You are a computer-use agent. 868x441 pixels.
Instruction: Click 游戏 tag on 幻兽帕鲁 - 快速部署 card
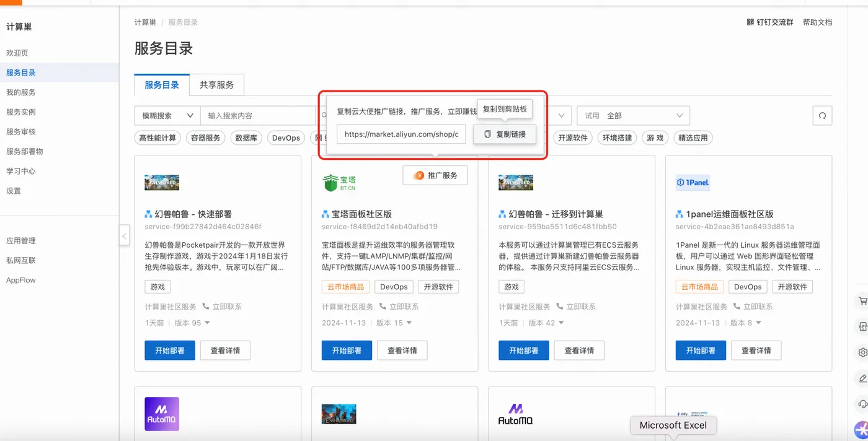157,287
